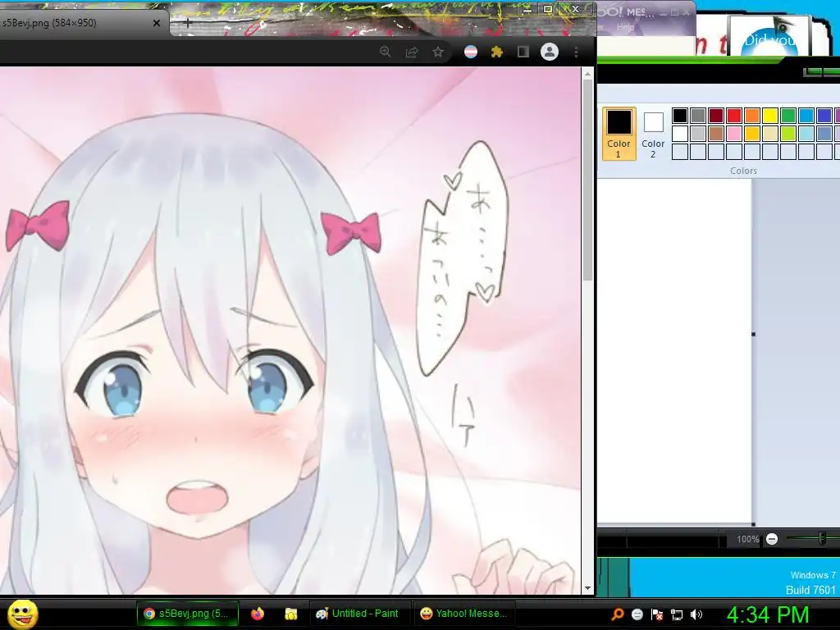Open the Chrome three-dot menu
Viewport: 840px width, 630px height.
tap(576, 52)
